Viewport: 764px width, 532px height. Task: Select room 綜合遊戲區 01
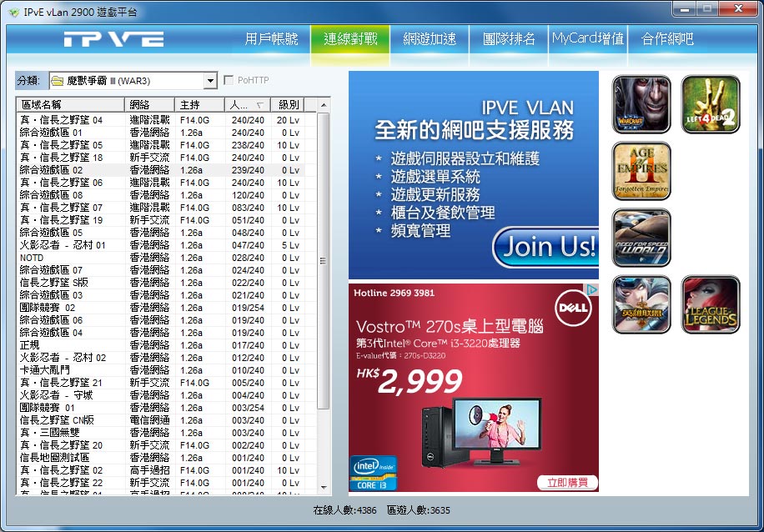[160, 133]
